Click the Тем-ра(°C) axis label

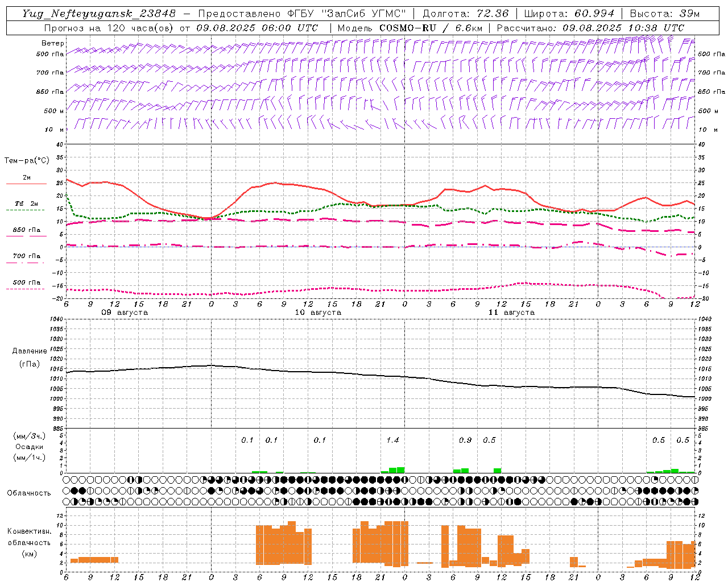[x=27, y=161]
